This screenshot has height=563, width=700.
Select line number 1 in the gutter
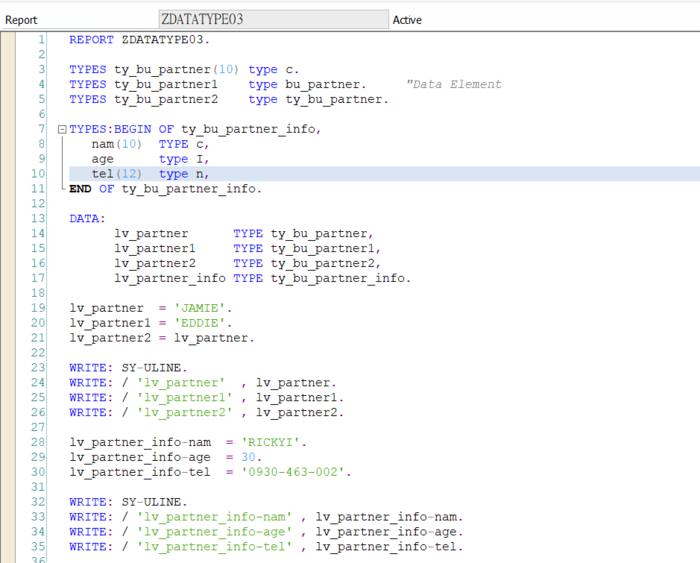tap(41, 39)
